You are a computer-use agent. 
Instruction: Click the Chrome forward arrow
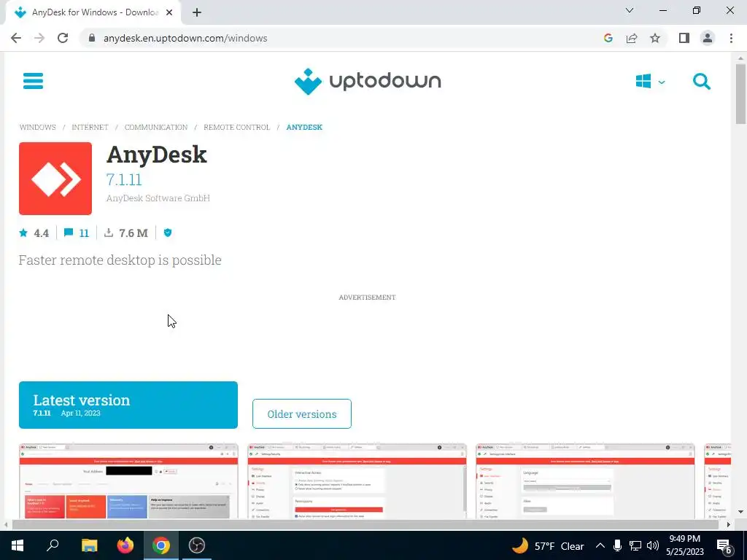pos(39,38)
